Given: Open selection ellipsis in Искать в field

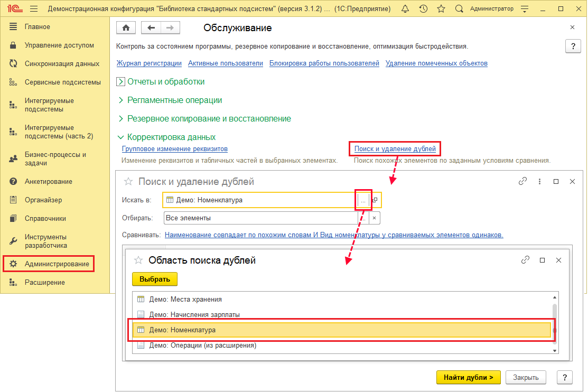Looking at the screenshot, I should coord(362,200).
